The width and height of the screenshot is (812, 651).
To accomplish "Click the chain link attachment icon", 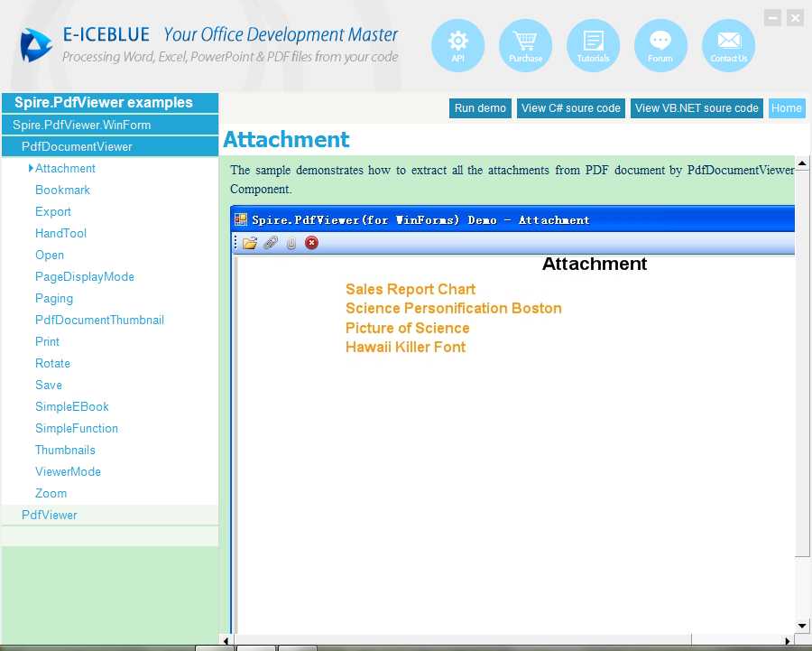I will (271, 243).
